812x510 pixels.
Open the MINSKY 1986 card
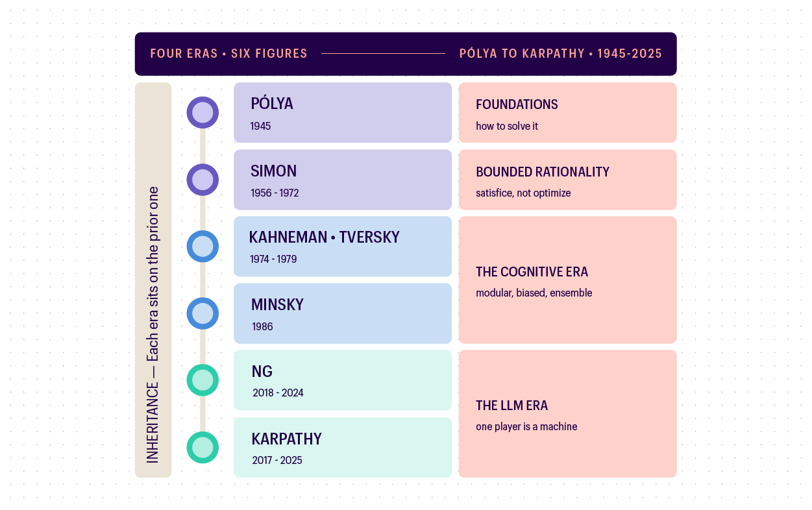343,313
